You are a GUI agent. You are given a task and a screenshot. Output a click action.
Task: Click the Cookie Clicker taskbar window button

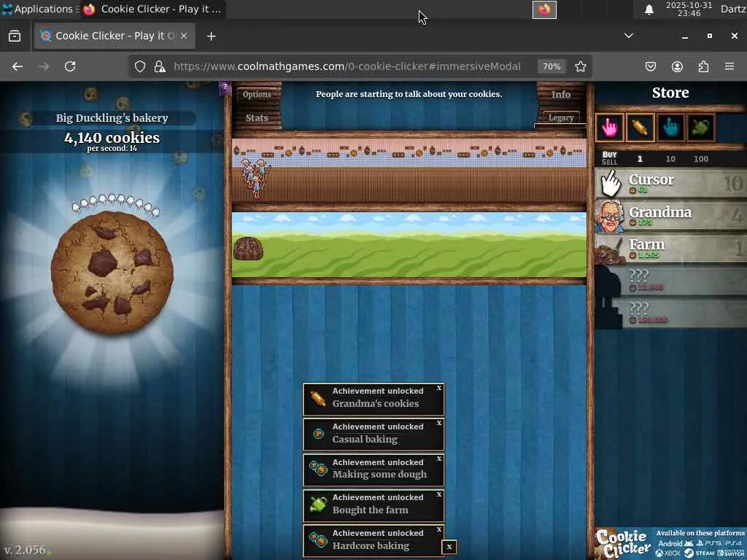click(153, 9)
